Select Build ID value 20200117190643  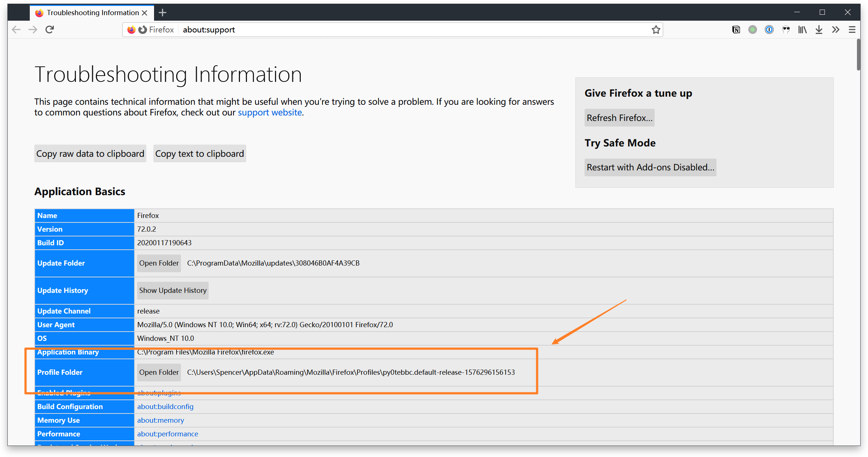coord(164,243)
